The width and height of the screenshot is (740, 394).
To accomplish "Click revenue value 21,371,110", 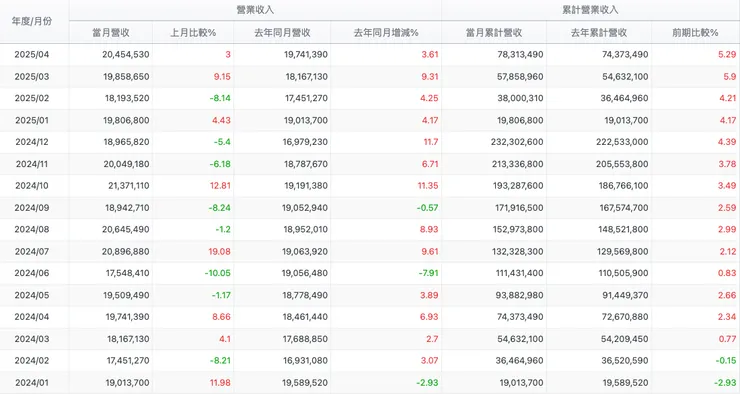I will [x=128, y=186].
